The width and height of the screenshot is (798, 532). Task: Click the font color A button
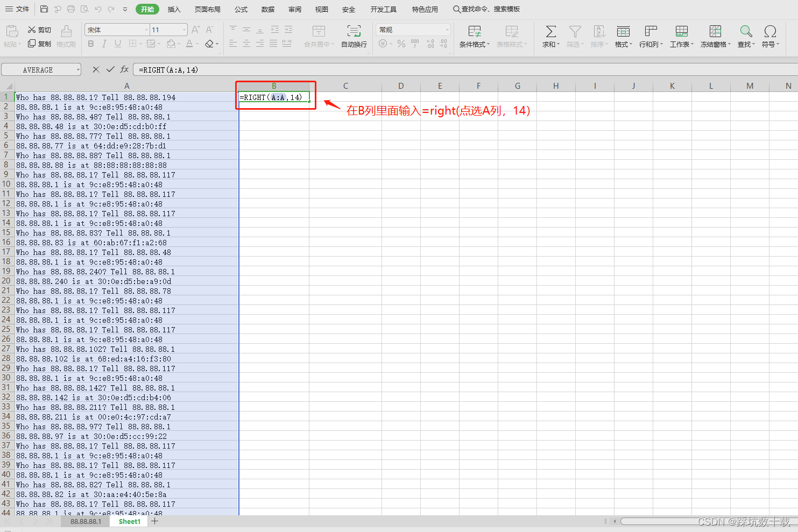point(189,44)
